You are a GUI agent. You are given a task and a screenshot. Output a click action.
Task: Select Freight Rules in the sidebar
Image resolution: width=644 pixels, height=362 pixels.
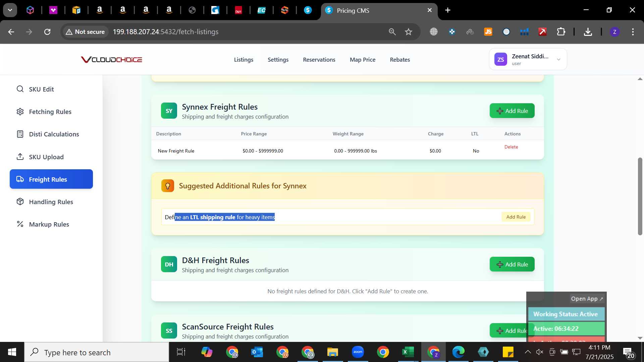pos(51,179)
